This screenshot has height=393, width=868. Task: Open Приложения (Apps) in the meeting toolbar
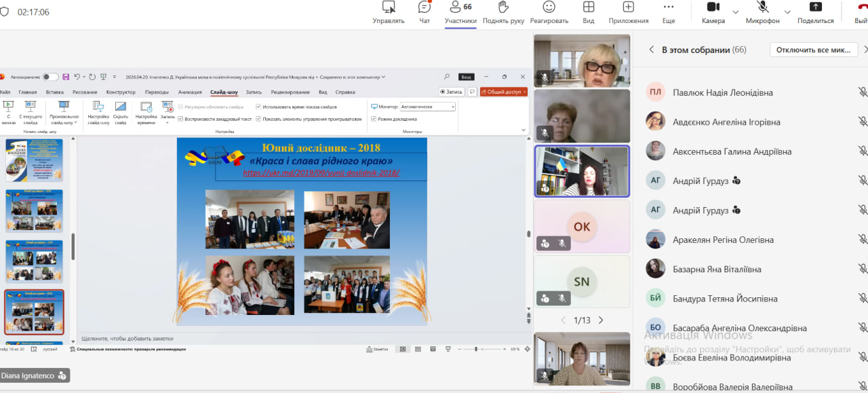pyautogui.click(x=629, y=7)
